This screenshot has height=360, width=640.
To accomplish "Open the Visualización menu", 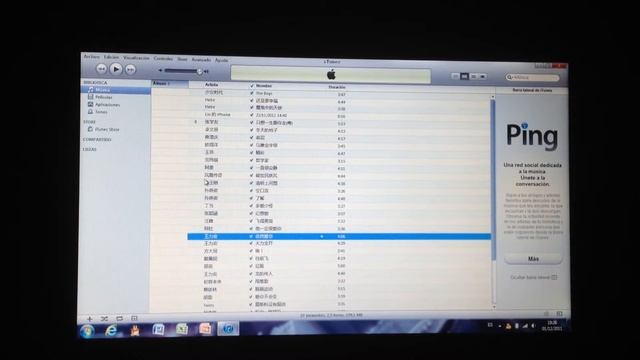I will [136, 58].
